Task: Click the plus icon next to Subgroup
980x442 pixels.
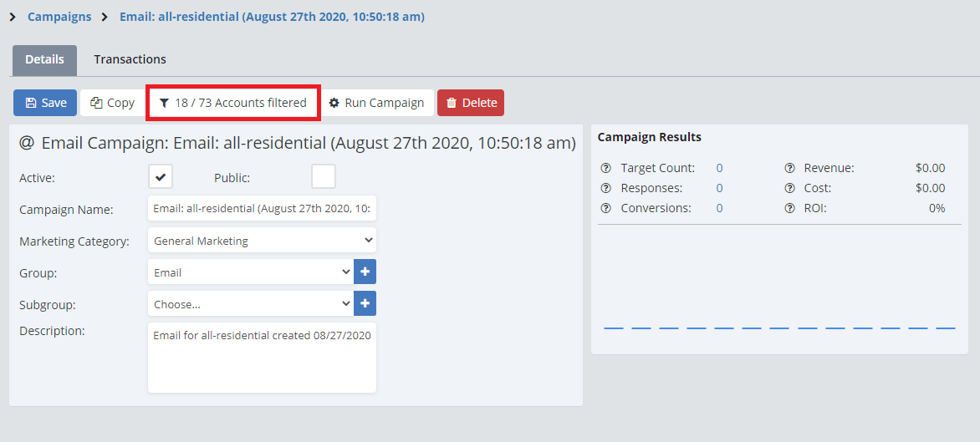Action: (x=365, y=304)
